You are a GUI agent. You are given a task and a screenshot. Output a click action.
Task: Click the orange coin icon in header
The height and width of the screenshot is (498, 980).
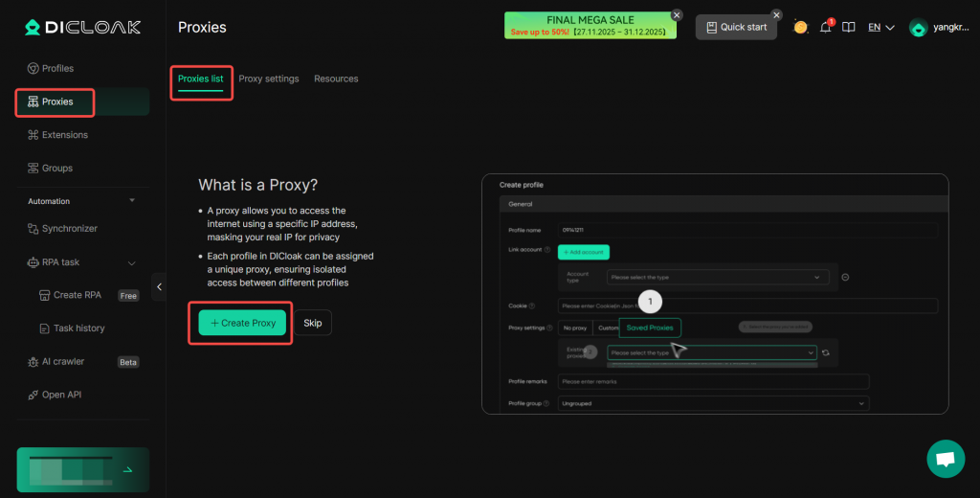pos(800,28)
